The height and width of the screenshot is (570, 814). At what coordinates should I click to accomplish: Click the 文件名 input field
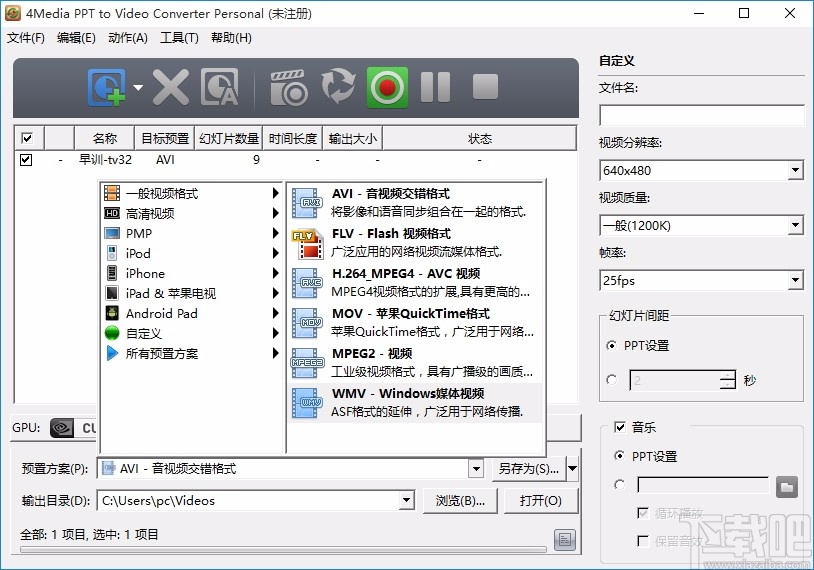702,115
